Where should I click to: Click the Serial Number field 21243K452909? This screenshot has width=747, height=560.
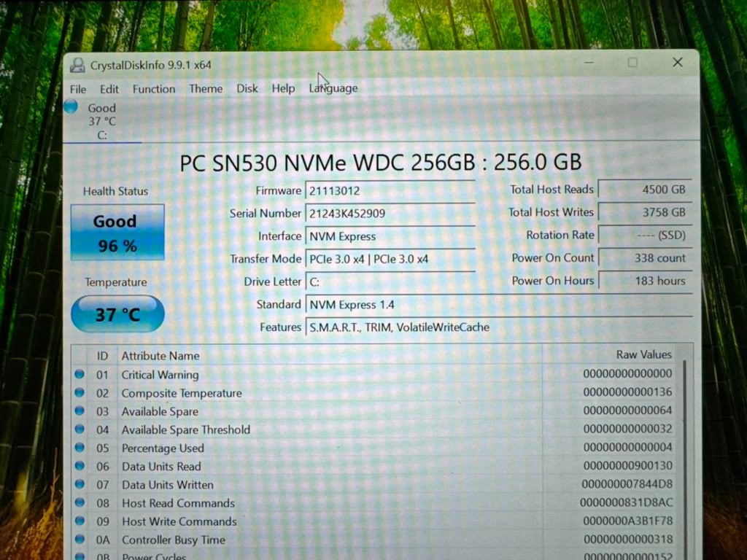[x=390, y=214]
